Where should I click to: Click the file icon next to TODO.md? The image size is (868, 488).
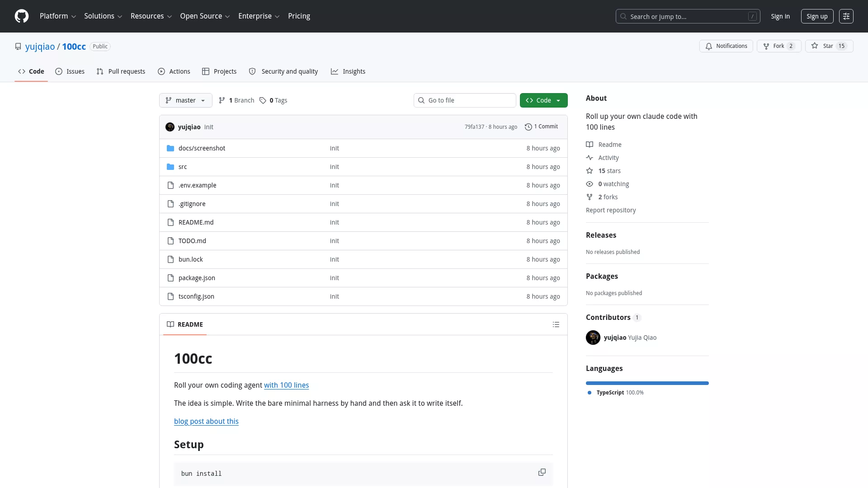170,241
